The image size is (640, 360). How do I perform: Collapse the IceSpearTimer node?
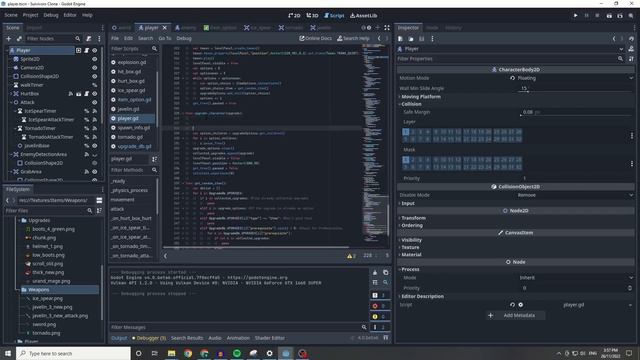(16, 111)
